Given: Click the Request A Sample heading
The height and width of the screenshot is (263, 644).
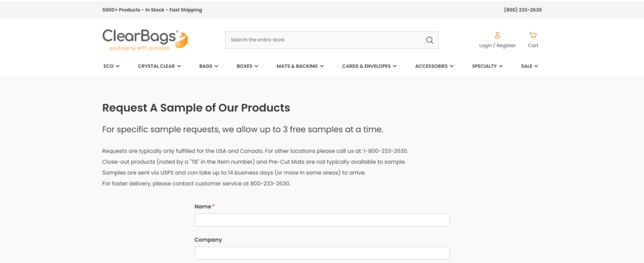Looking at the screenshot, I should (196, 108).
